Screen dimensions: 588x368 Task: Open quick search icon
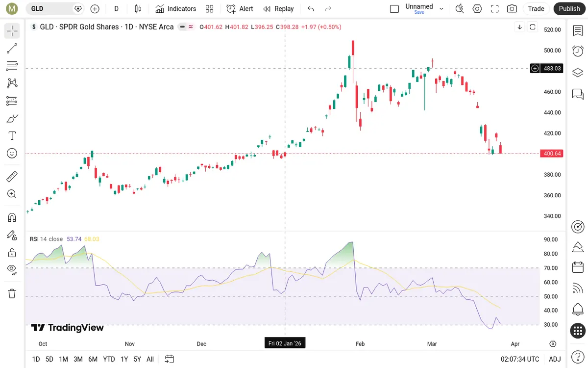[x=460, y=9]
